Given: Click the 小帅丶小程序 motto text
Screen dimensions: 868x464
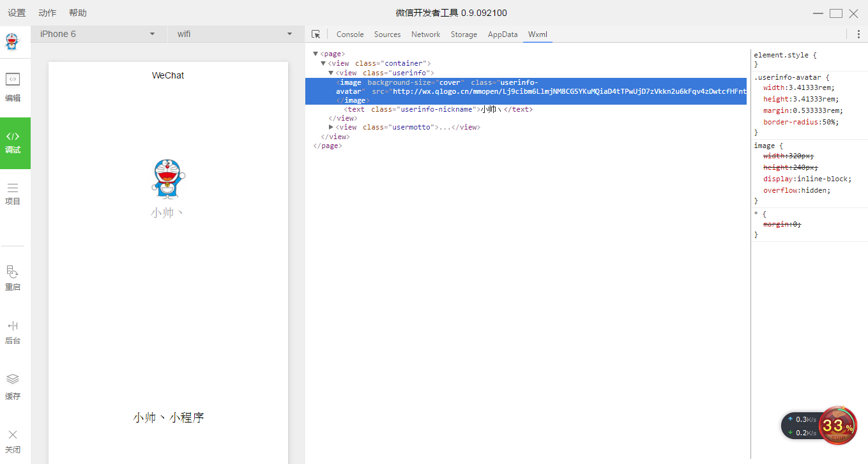Looking at the screenshot, I should pos(168,417).
